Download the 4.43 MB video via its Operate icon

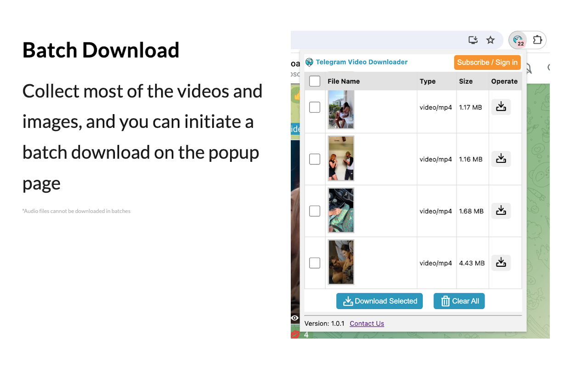pos(501,263)
